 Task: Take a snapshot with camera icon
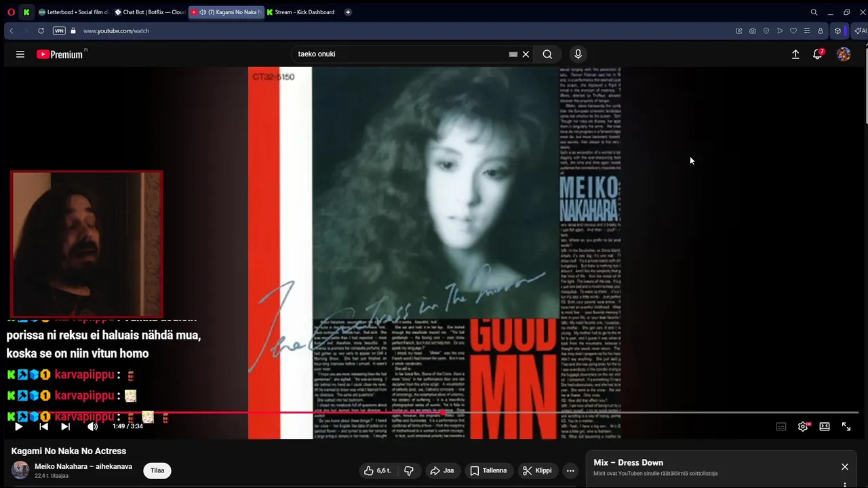(x=753, y=30)
